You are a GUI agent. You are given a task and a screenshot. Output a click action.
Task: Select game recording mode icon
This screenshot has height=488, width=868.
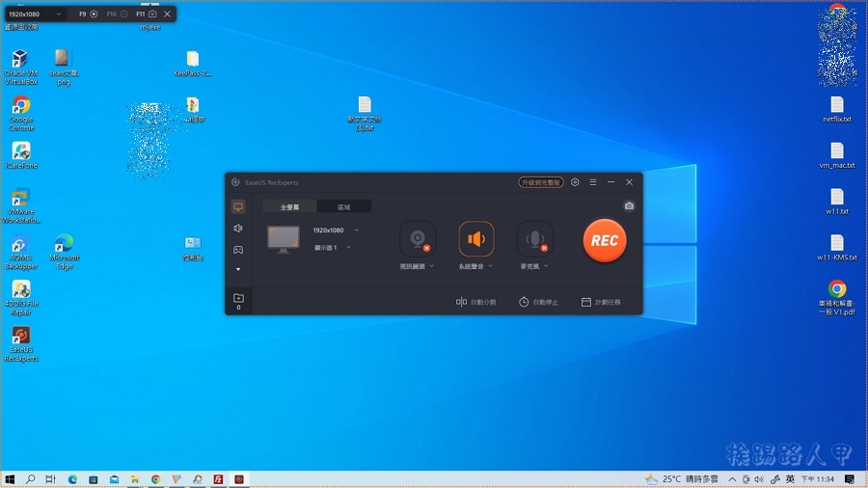click(x=238, y=250)
